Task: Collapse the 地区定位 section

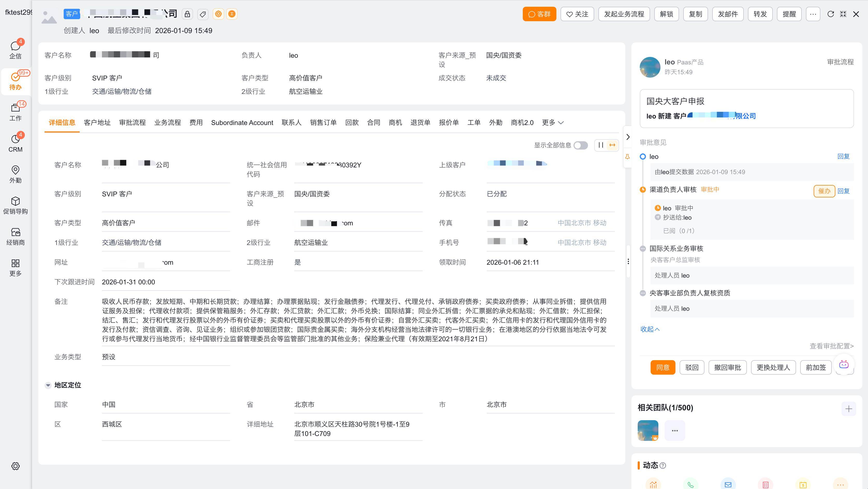Action: click(x=48, y=385)
